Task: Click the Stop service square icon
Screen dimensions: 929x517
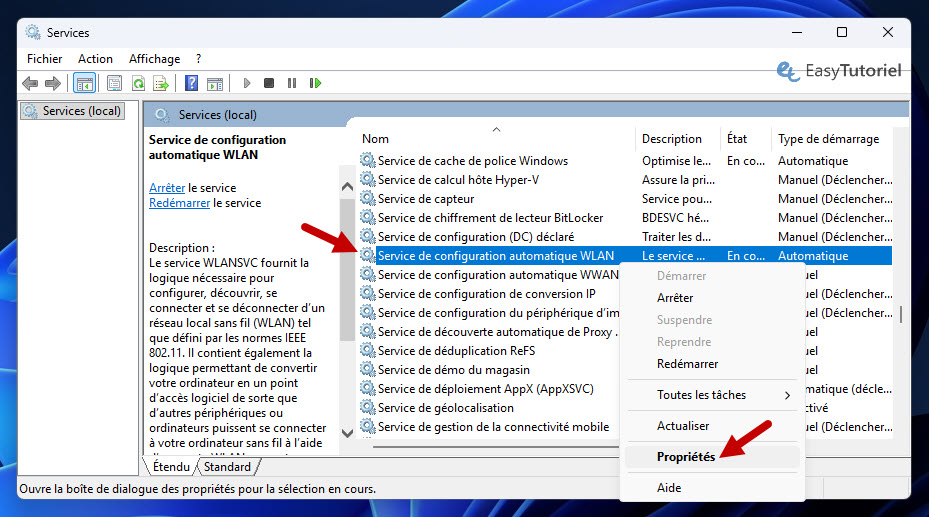Action: pos(269,84)
